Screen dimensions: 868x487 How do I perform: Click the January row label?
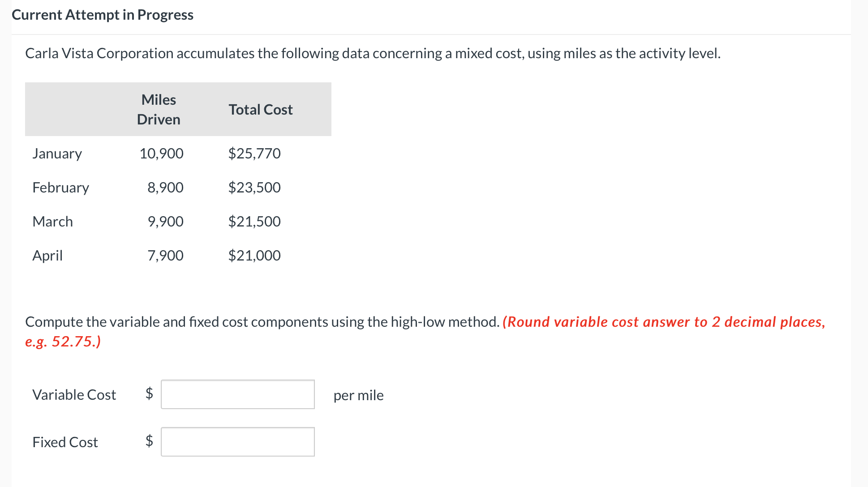[x=57, y=154]
